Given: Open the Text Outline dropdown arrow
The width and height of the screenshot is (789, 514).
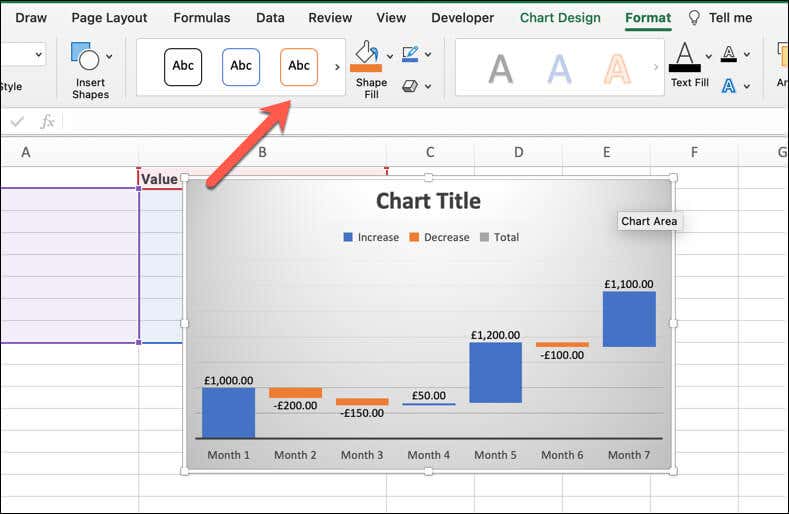Looking at the screenshot, I should (747, 54).
